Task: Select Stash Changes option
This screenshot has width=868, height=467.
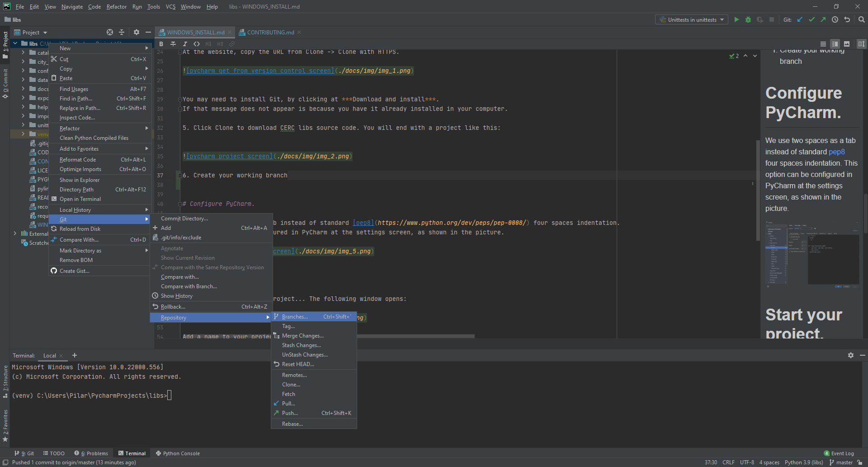Action: [x=314, y=345]
